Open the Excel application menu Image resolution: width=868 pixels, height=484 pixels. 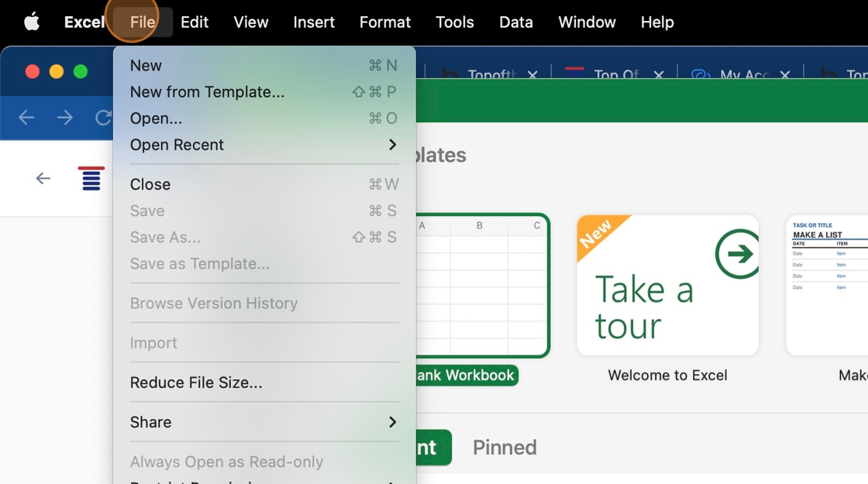[x=84, y=22]
